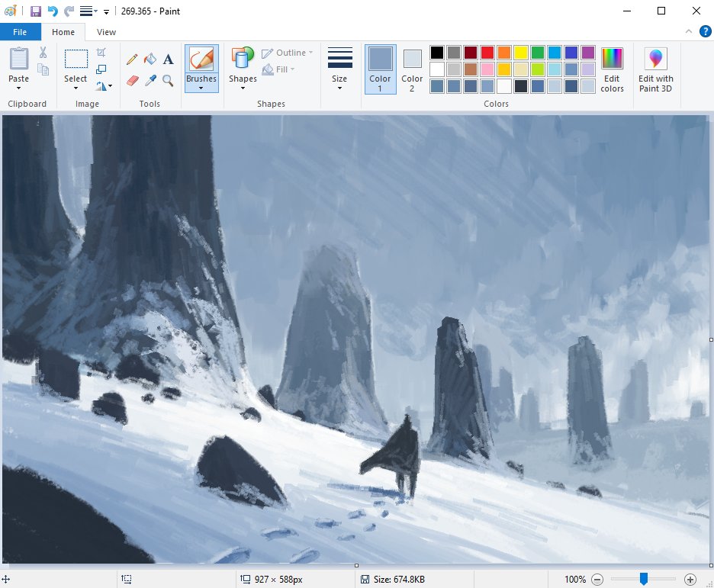Undo the last action
Screen dimensions: 714x588
[x=53, y=11]
